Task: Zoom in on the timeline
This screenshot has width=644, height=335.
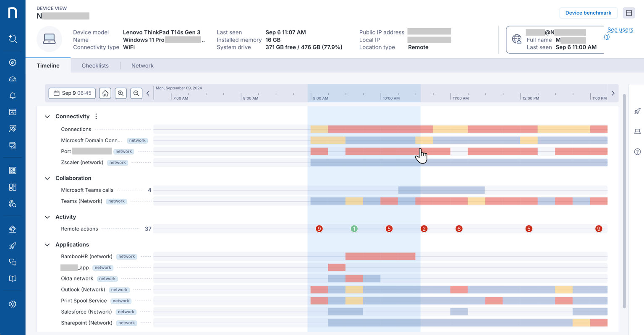Action: pyautogui.click(x=121, y=93)
